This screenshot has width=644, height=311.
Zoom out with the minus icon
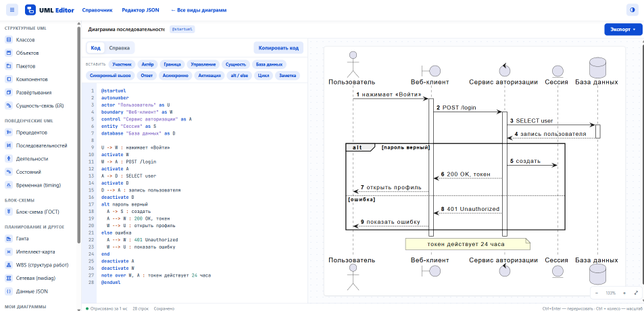(x=597, y=293)
